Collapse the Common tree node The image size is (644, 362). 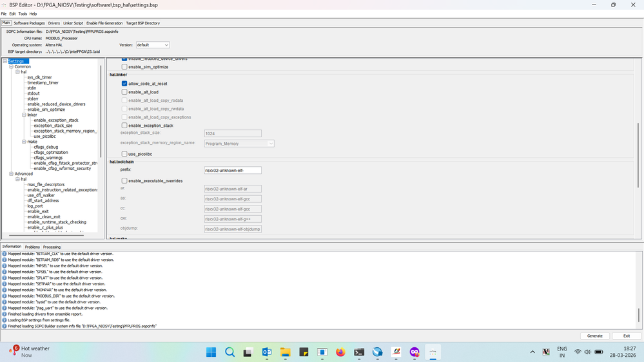12,66
